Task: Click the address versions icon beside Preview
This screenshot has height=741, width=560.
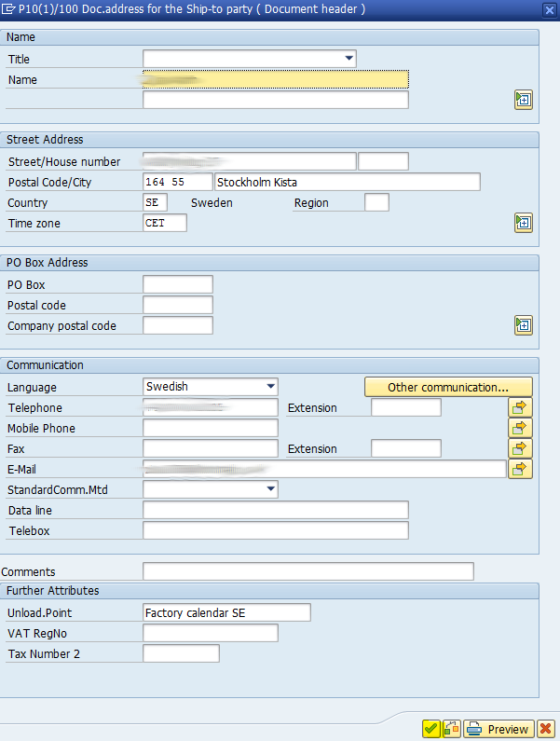Action: coord(452,729)
